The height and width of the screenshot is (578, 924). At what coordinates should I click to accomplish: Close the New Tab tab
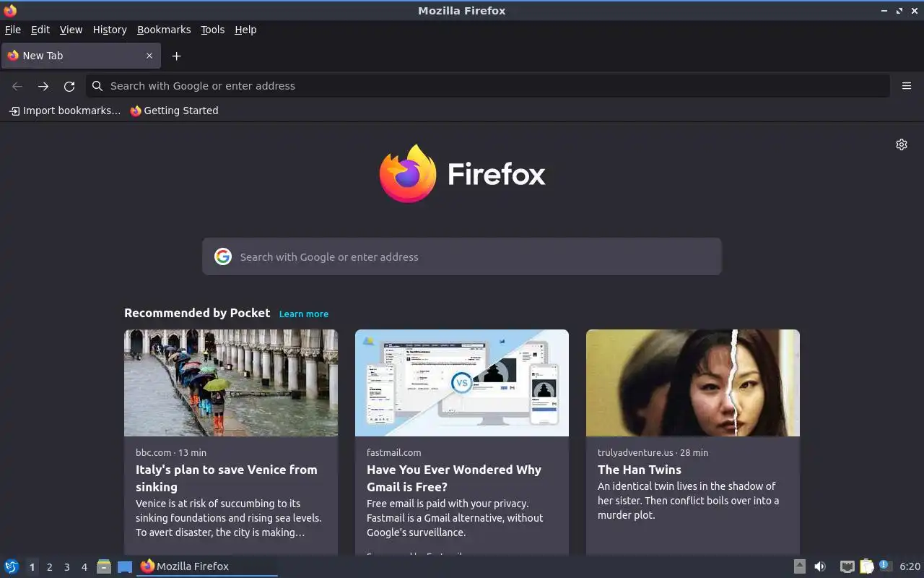(x=149, y=56)
